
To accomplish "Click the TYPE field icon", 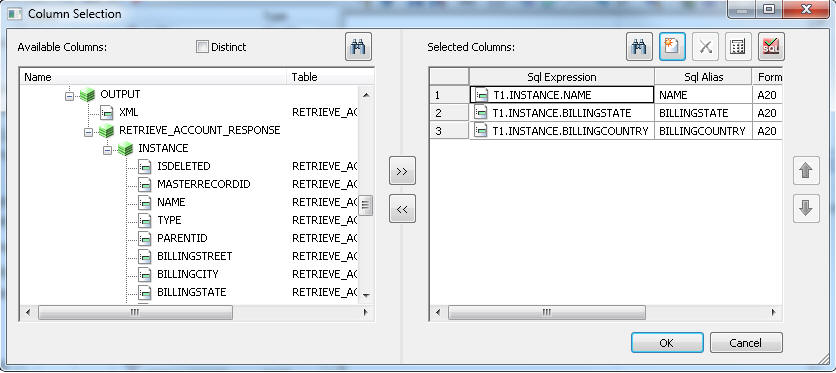I will click(144, 221).
